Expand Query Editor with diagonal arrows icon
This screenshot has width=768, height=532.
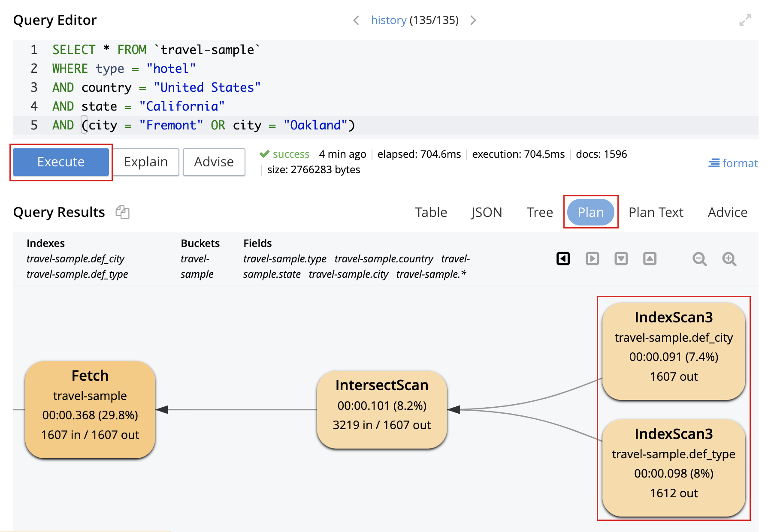745,19
